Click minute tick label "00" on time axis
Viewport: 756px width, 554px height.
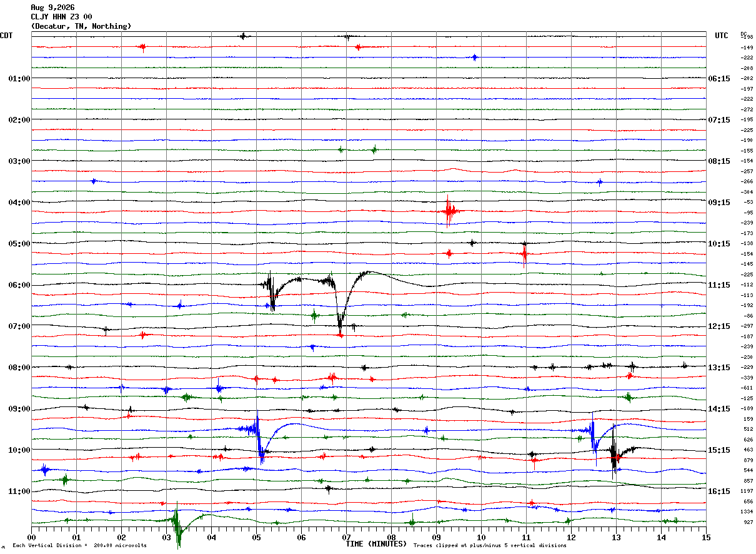click(x=31, y=537)
